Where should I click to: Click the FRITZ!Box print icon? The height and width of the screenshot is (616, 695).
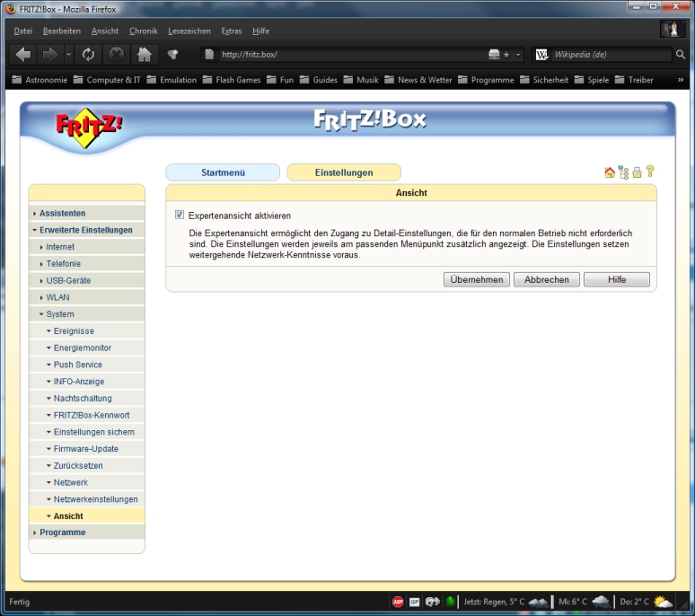(x=637, y=172)
